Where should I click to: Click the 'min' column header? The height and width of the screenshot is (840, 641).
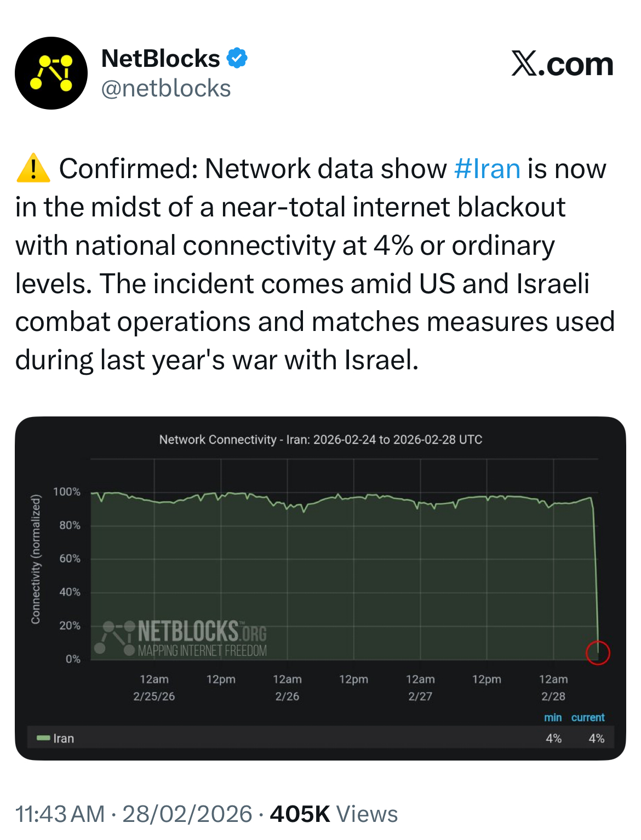click(553, 717)
